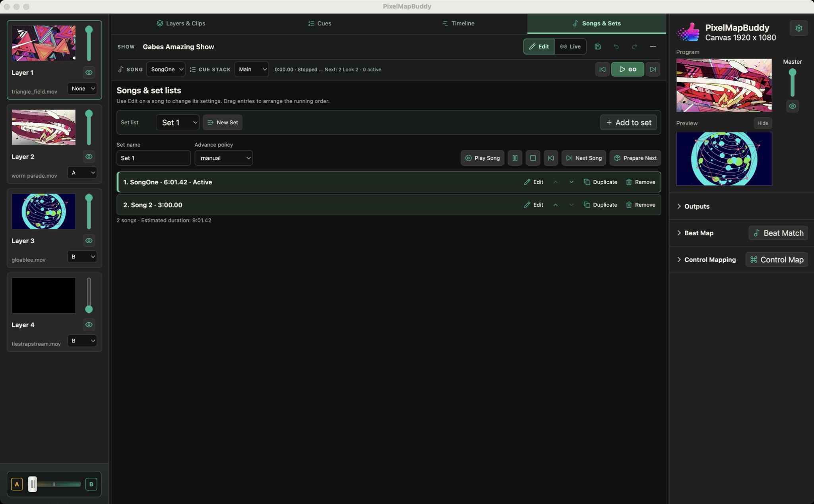Toggle Layer 1 visibility eye
This screenshot has width=814, height=504.
(x=89, y=72)
